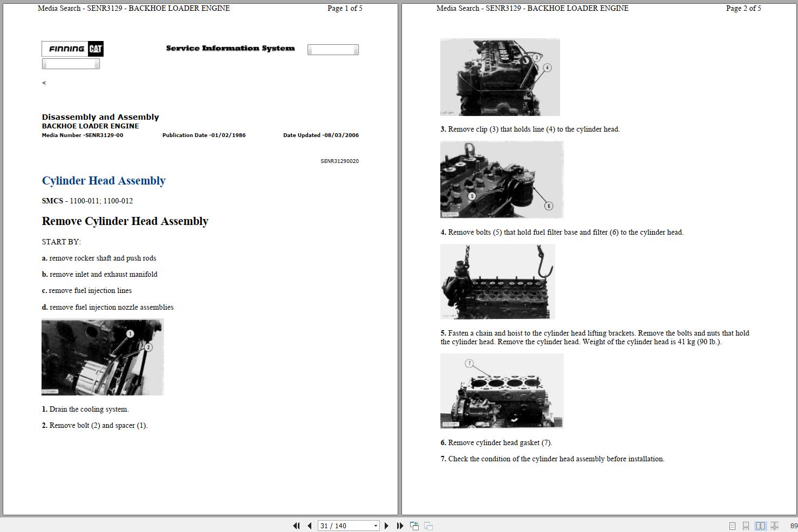Go back to the previous view
Viewport: 798px width, 532px height.
pos(414,525)
